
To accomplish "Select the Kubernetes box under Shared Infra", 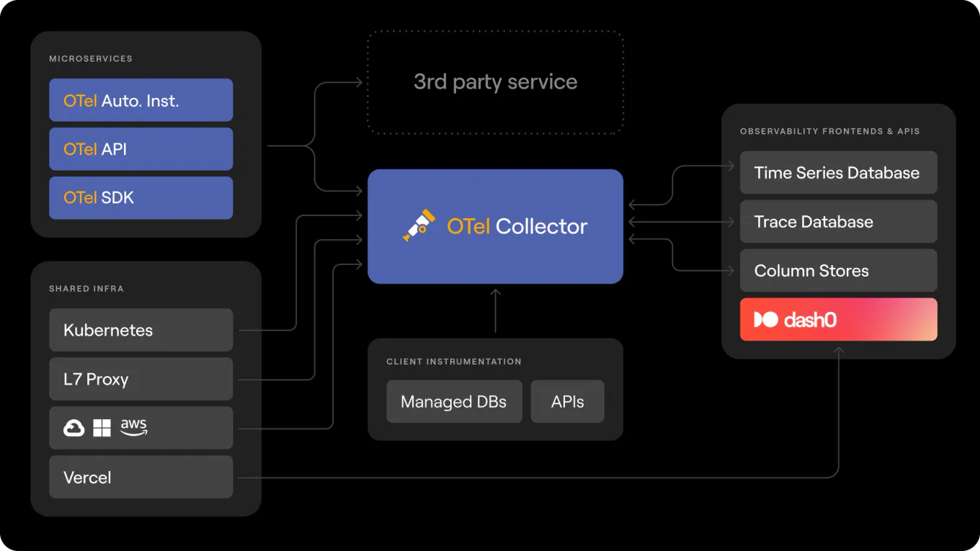I will 141,330.
